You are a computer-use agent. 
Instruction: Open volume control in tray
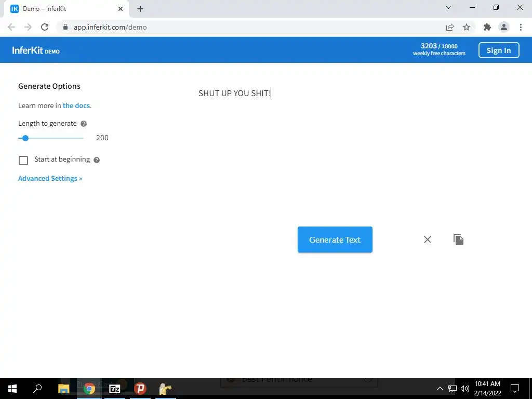coord(465,389)
